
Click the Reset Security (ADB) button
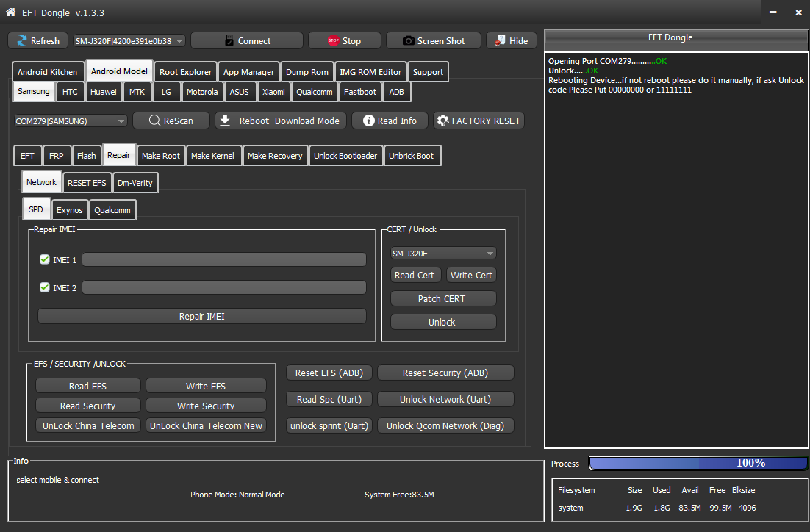(x=445, y=373)
